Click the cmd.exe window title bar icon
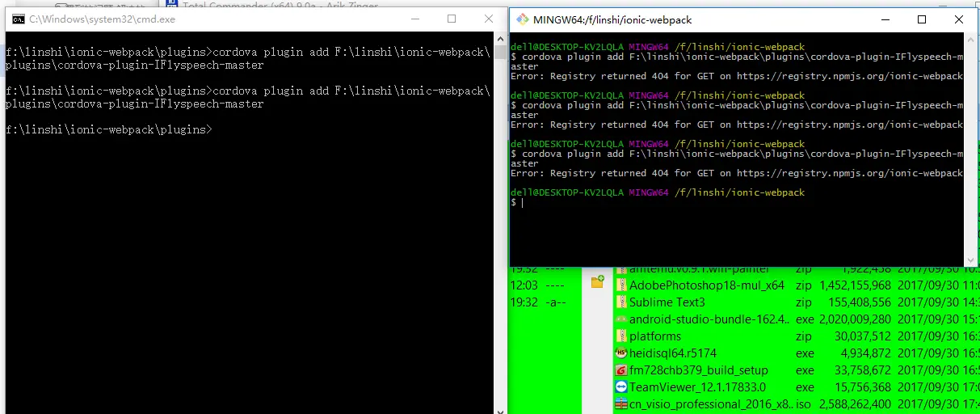This screenshot has width=980, height=414. click(x=18, y=19)
